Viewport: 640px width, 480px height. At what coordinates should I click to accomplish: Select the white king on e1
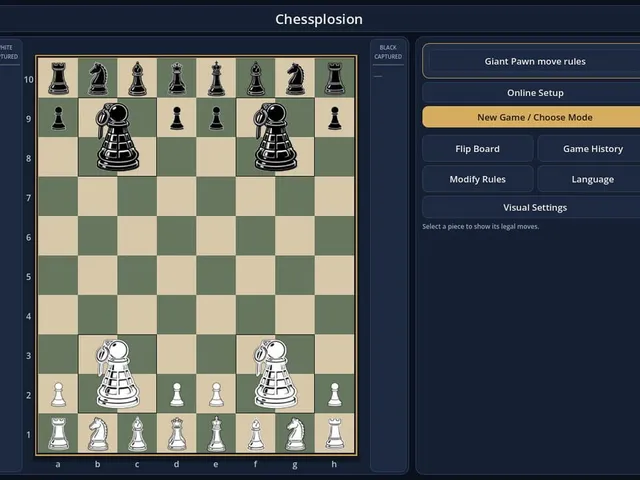pyautogui.click(x=216, y=433)
